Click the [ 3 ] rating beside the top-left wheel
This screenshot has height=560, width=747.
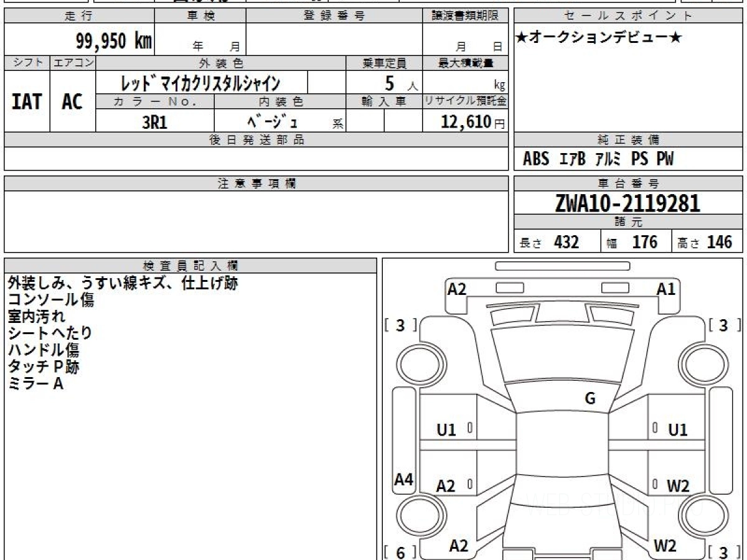tap(401, 325)
